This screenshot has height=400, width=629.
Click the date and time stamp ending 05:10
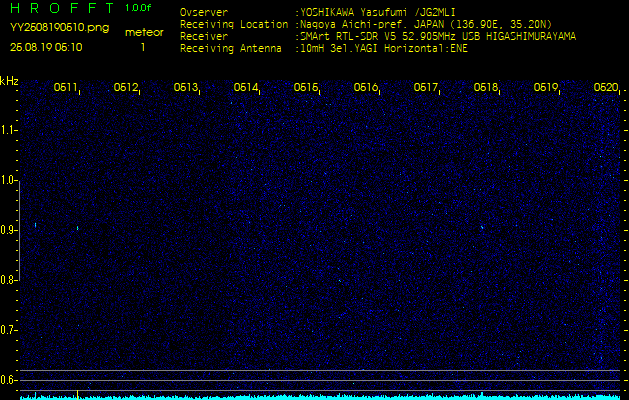[x=46, y=47]
